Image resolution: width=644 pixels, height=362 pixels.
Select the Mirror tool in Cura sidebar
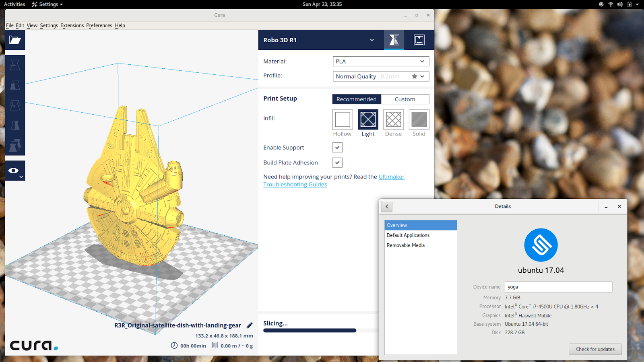pos(15,125)
